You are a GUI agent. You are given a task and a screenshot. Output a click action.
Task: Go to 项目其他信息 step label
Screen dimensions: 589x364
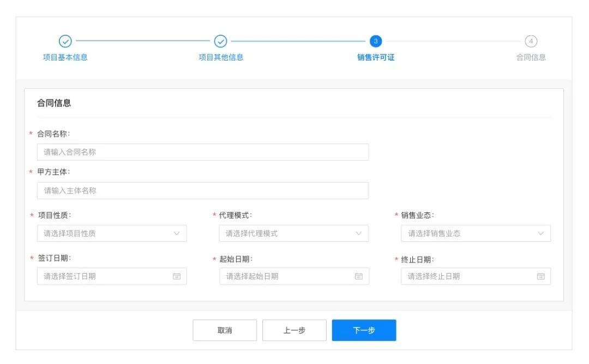[x=221, y=57]
